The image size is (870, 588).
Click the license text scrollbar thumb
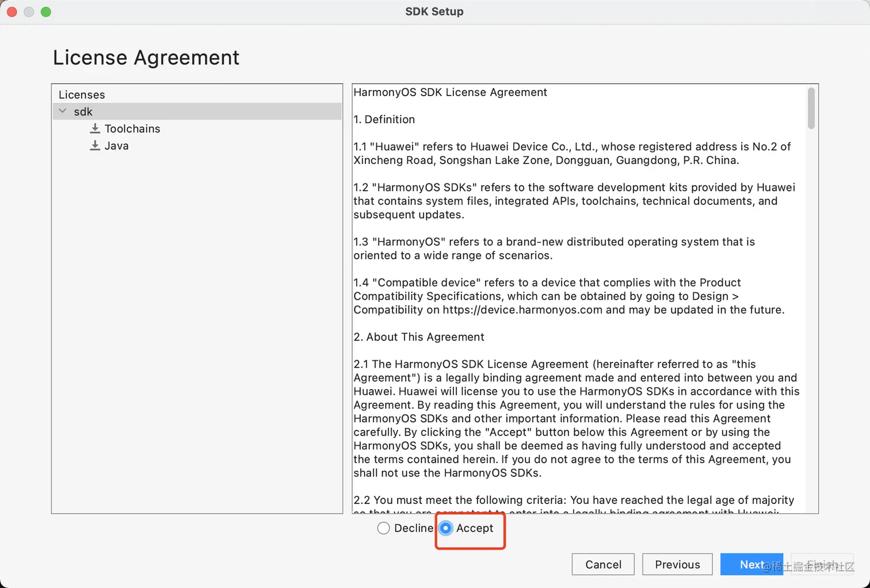click(x=811, y=108)
